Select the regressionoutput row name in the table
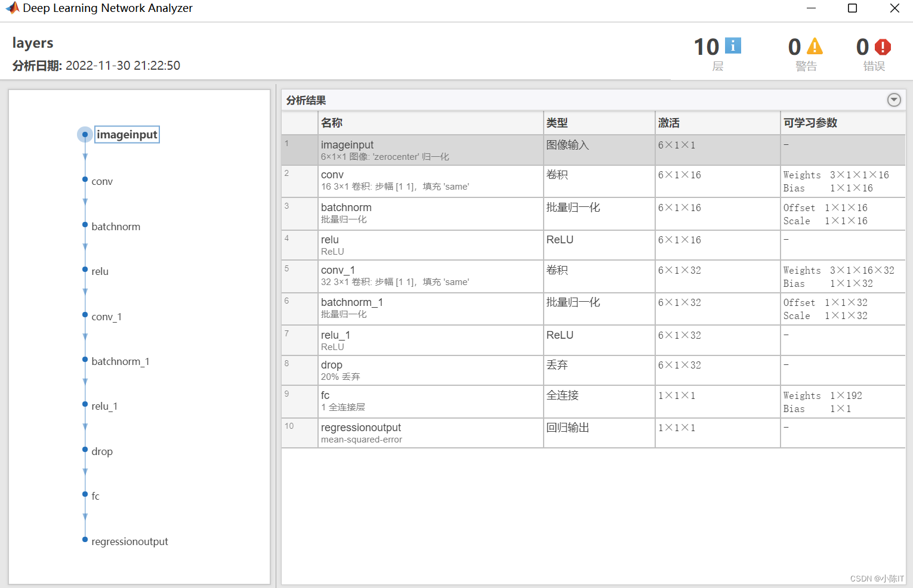Viewport: 913px width, 588px height. (x=361, y=428)
